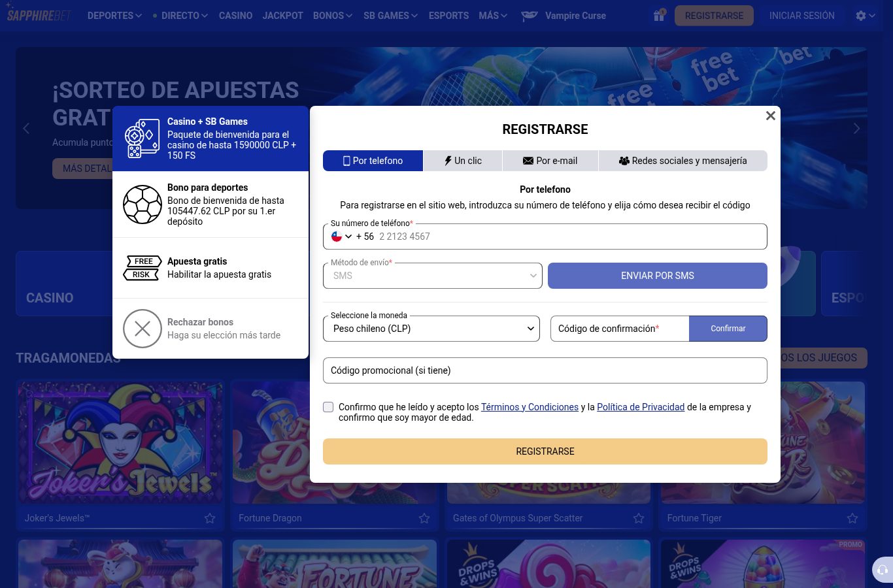
Task: Switch to Redes sociales y mensajería tab
Action: coord(682,161)
